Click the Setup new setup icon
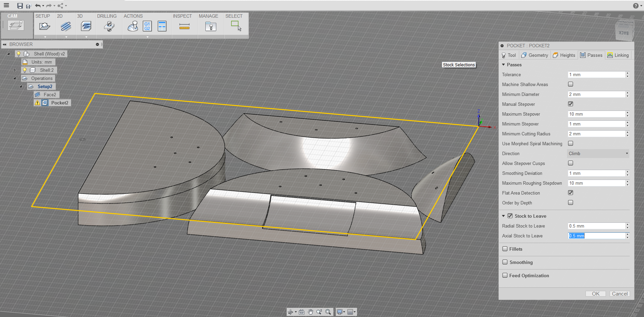Viewport: 644px width, 317px height. [45, 26]
